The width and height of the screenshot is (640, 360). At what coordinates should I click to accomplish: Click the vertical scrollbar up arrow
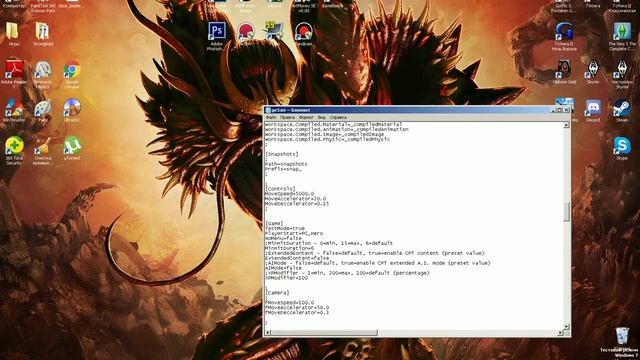click(x=567, y=124)
